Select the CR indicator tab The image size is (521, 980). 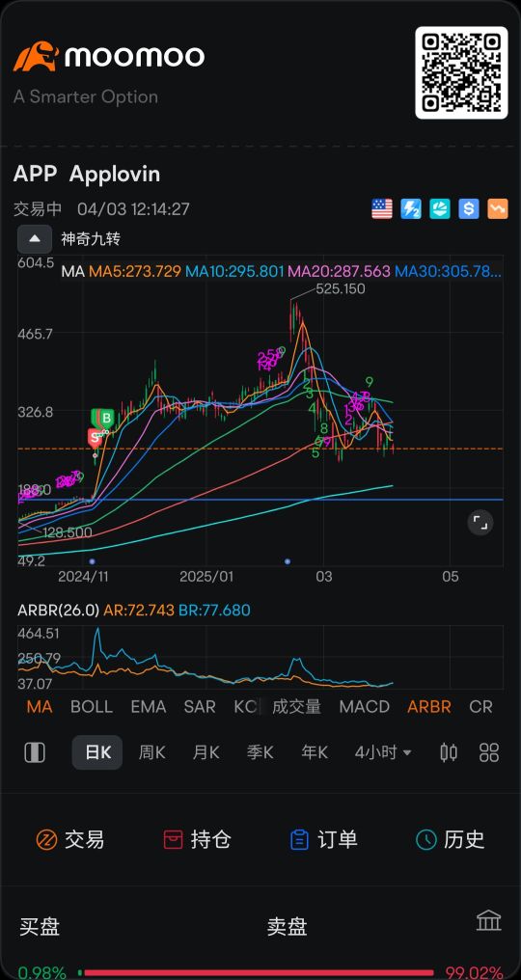coord(480,707)
